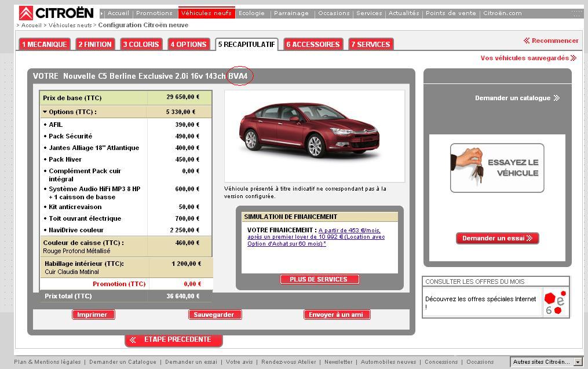Click the Imprimer button
Viewport: 588px width, 369px height.
(x=93, y=315)
